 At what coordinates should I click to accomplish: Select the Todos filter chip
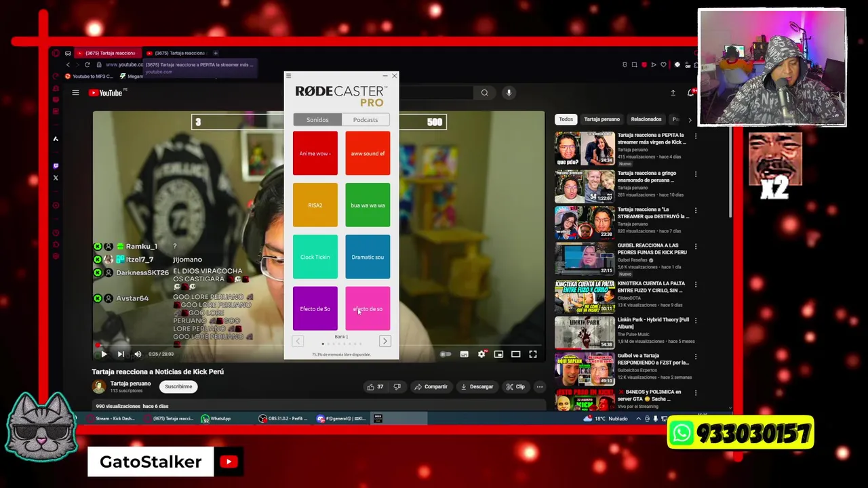(566, 119)
